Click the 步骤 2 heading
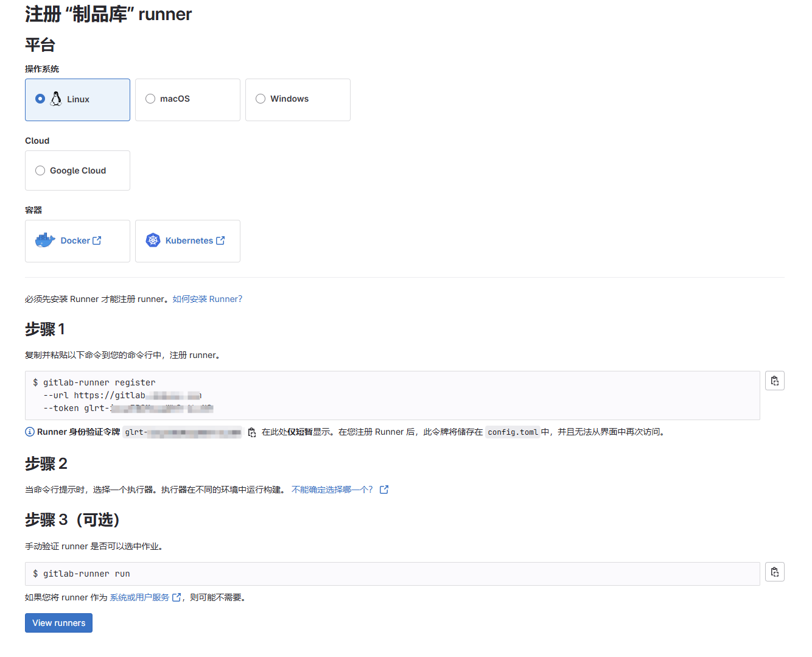 46,464
